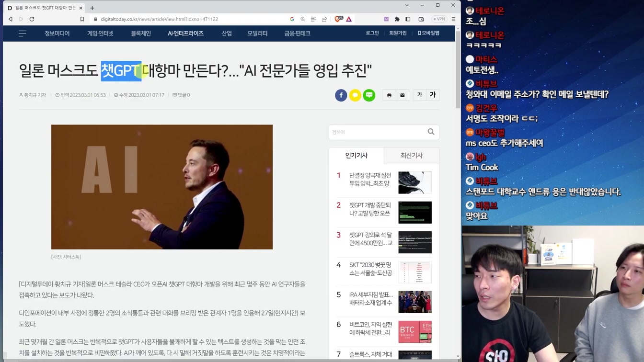
Task: Open the purple M extension icon
Action: coord(386,19)
